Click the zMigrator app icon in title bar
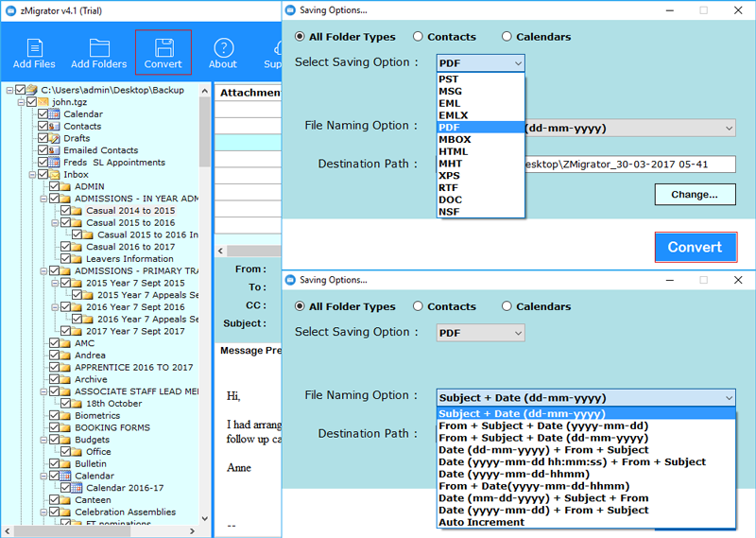 [10, 10]
